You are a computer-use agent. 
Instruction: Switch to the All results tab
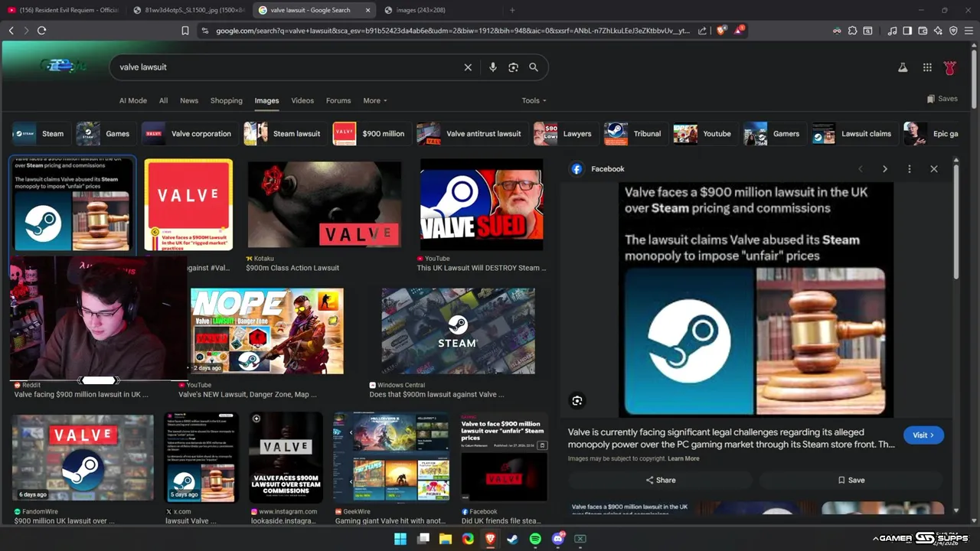163,100
